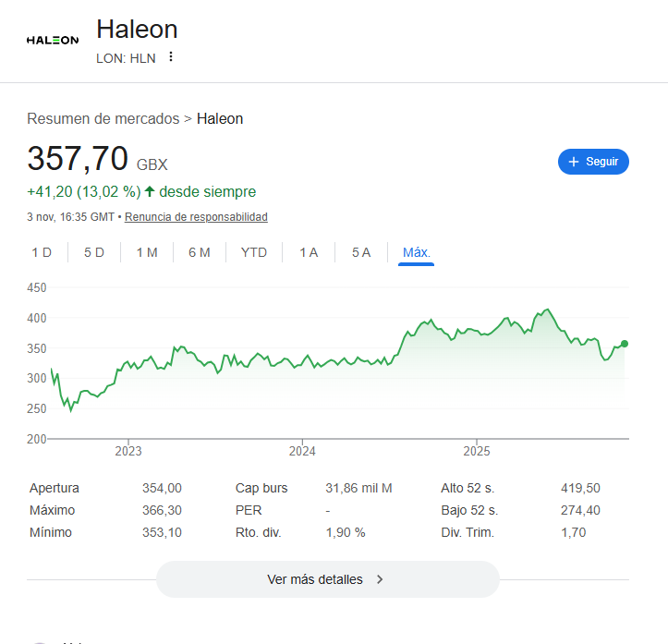Screen dimensions: 668x644
Task: Switch chart to 1 M range
Action: point(147,252)
